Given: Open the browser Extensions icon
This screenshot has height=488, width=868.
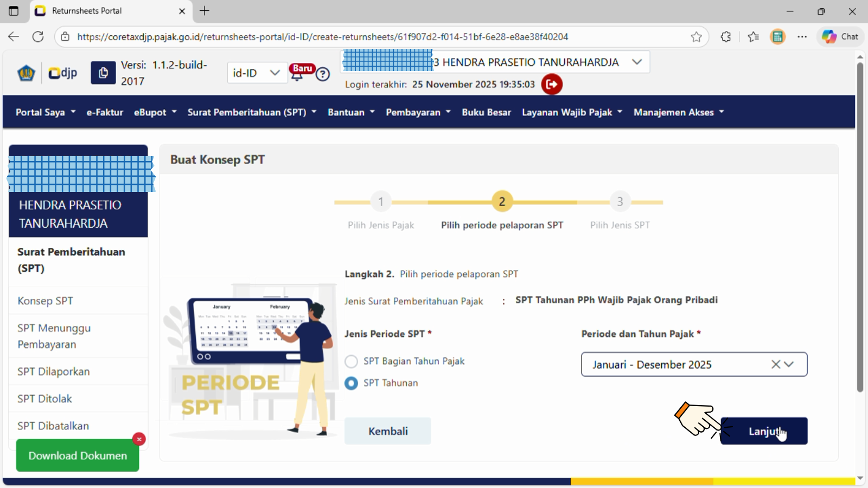Looking at the screenshot, I should (x=726, y=37).
